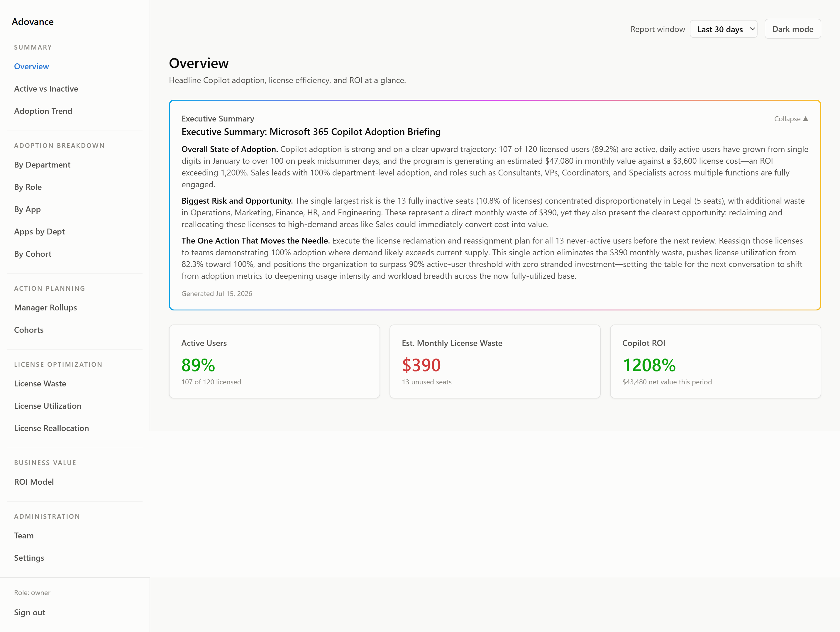Click 'Biggest Risk and Opportunity.' heading
Screen dimensions: 840x632
(237, 201)
